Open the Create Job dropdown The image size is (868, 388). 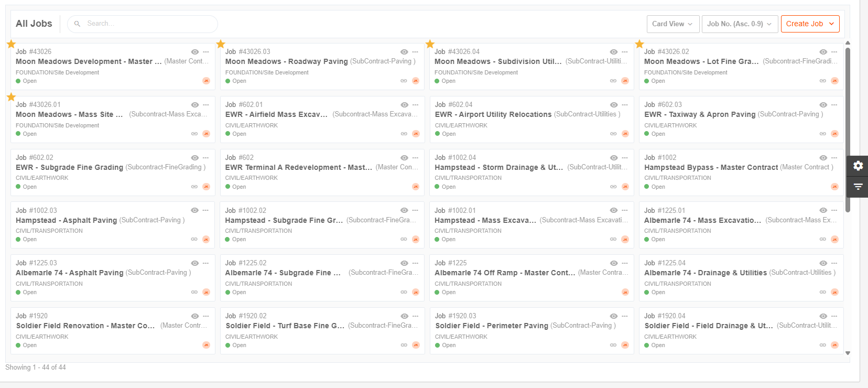pyautogui.click(x=810, y=24)
